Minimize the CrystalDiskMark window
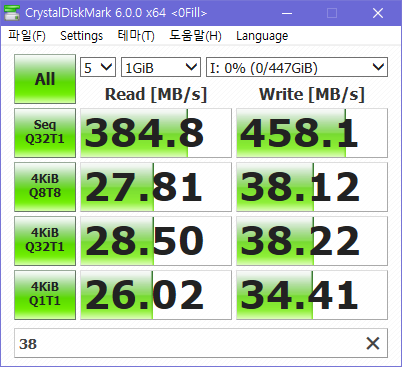This screenshot has height=367, width=402. (x=287, y=13)
